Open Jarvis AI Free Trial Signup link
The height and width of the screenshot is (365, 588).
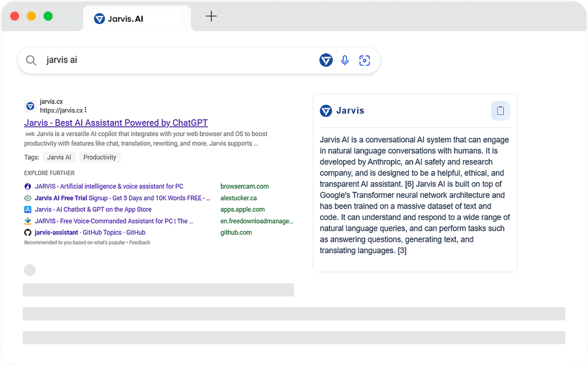(x=122, y=198)
